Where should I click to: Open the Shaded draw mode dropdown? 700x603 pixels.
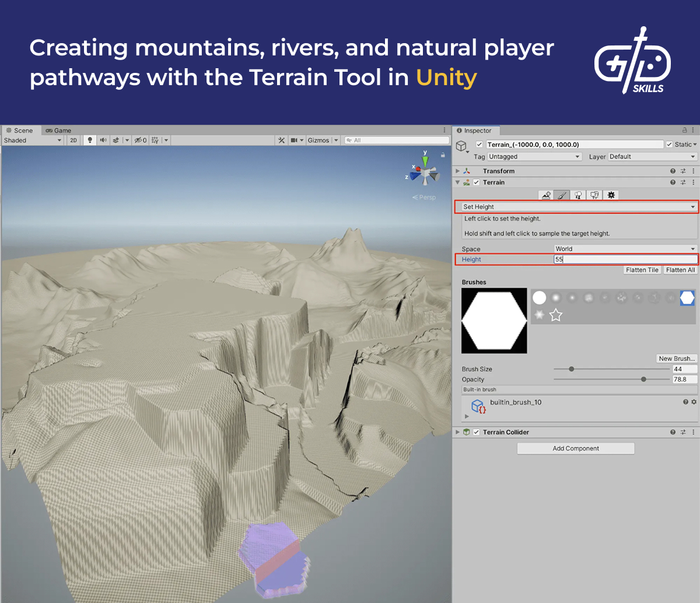click(33, 140)
